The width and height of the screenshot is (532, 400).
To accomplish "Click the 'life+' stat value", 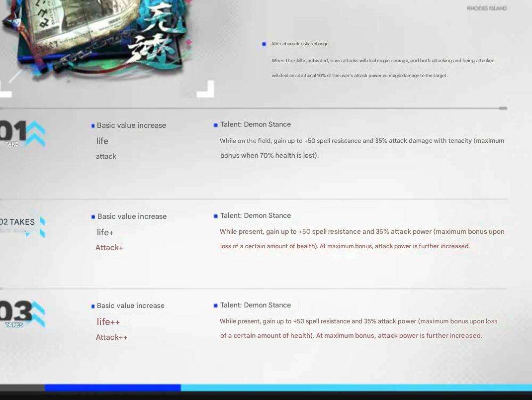I will pos(105,232).
